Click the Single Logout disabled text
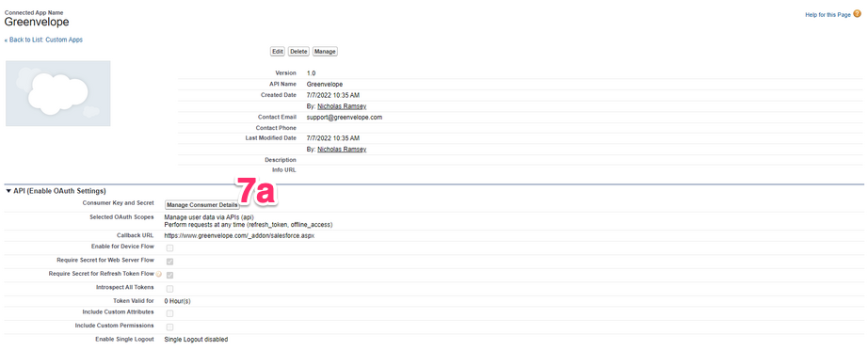 [x=196, y=340]
